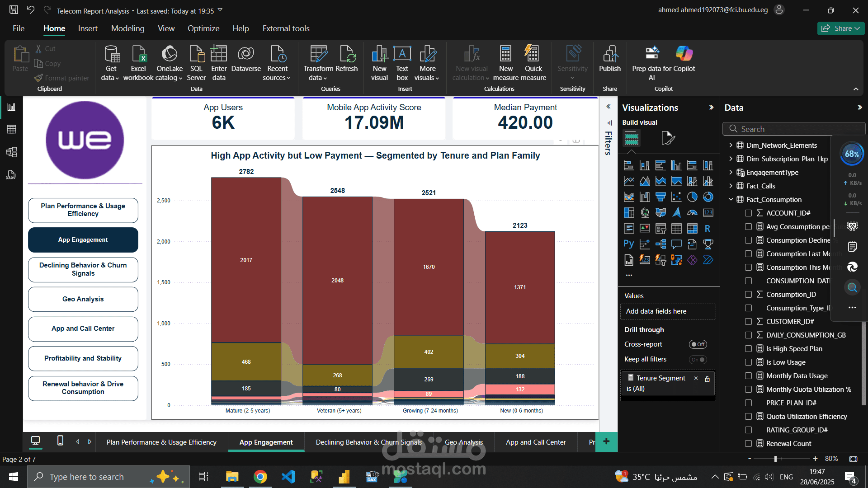Click the zoom in plus button
Image resolution: width=868 pixels, height=488 pixels.
(815, 459)
